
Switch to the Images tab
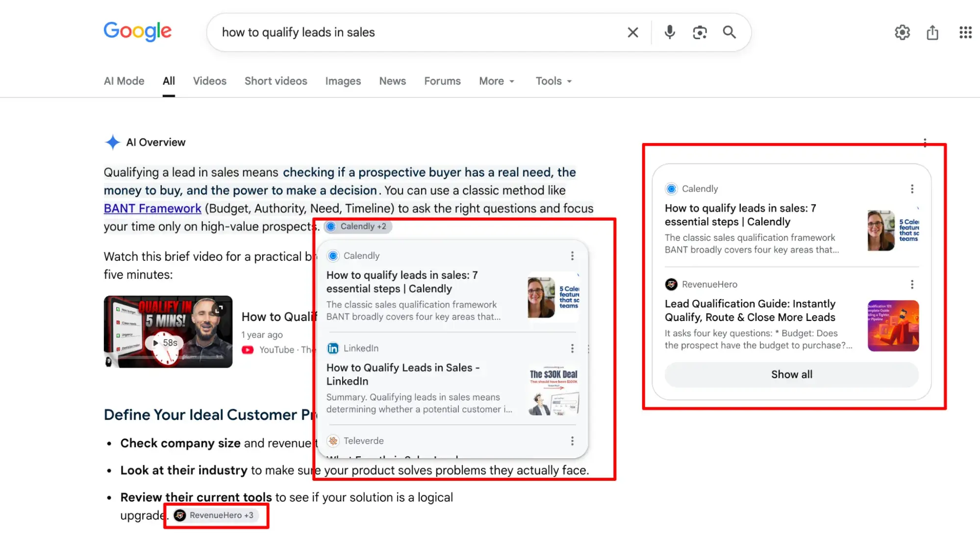pos(343,81)
